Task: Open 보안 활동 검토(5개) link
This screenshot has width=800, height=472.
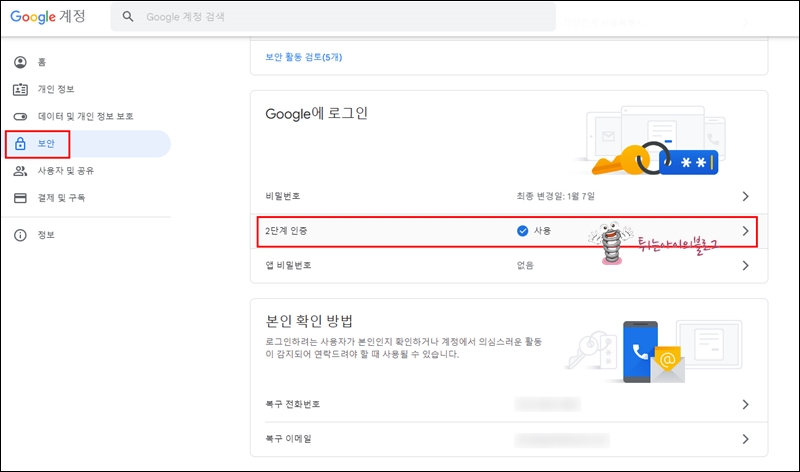Action: coord(304,57)
